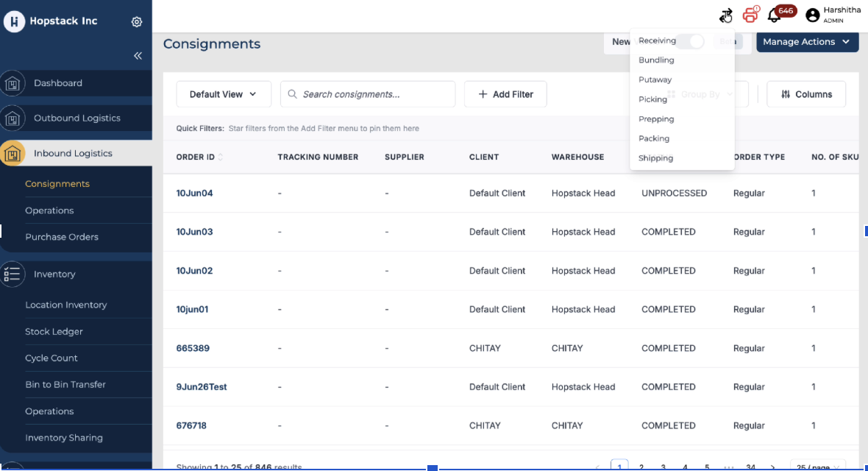Open the red printer icon

(750, 15)
